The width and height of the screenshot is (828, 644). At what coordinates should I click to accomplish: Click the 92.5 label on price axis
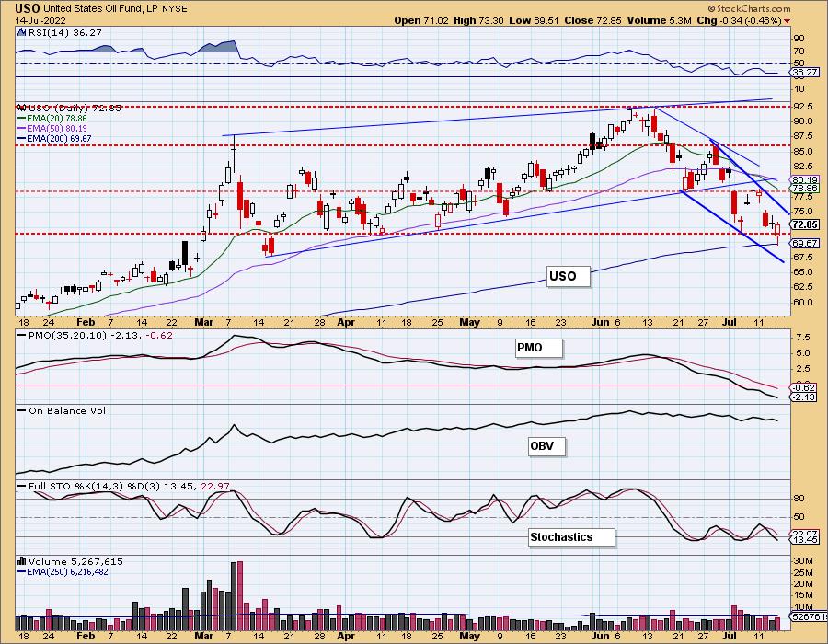pyautogui.click(x=802, y=106)
